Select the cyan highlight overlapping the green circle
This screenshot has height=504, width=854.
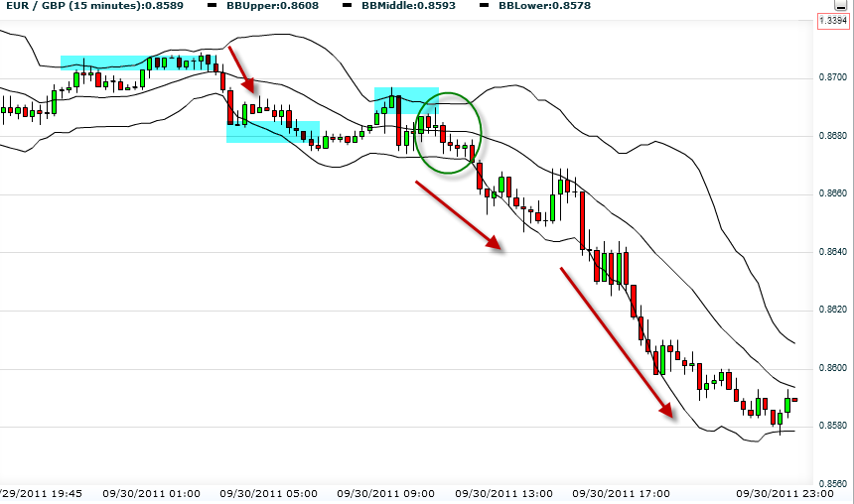(406, 99)
